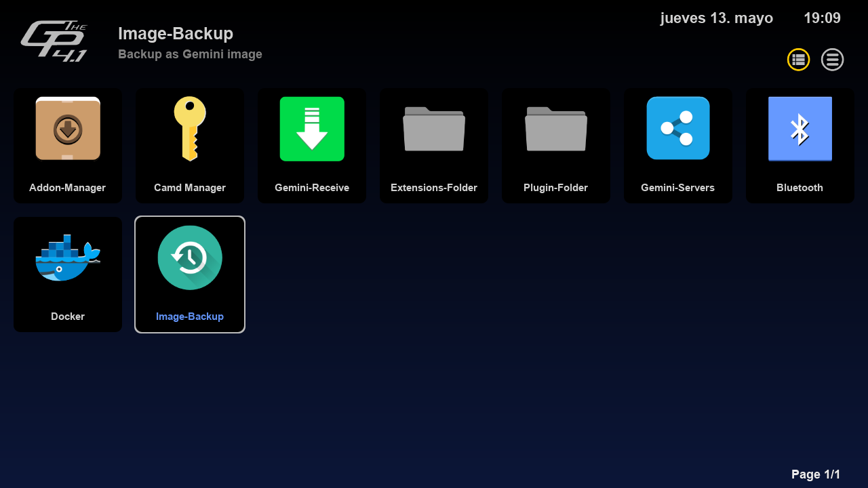The width and height of the screenshot is (868, 488).
Task: Click the 19:09 clock display
Action: pyautogui.click(x=822, y=18)
